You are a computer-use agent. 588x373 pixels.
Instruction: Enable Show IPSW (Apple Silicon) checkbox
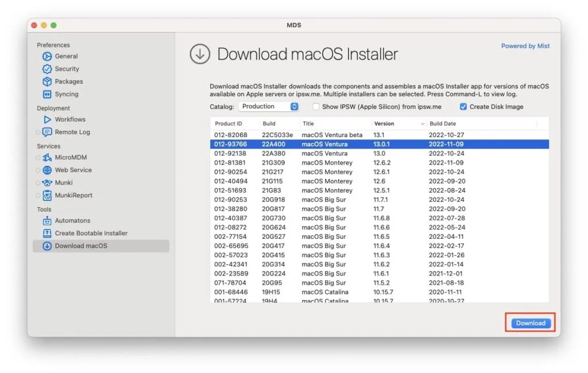(316, 107)
